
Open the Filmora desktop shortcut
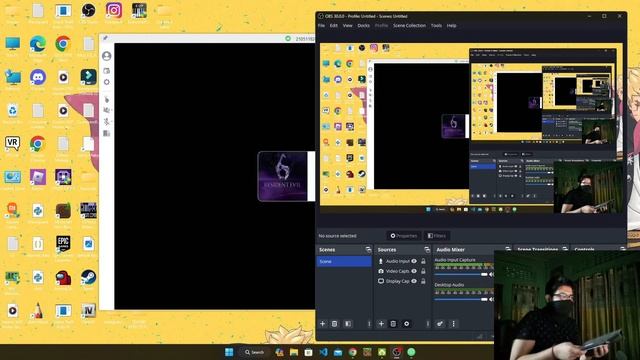pyautogui.click(x=88, y=77)
